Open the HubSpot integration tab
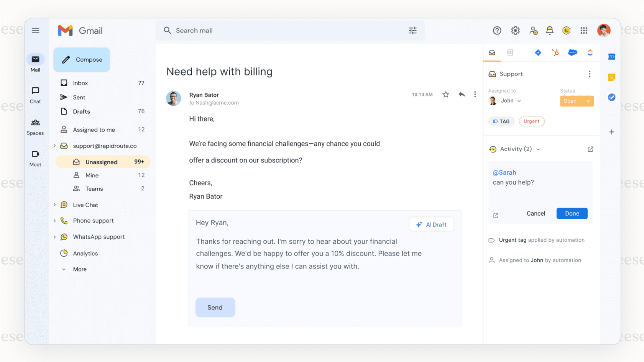The height and width of the screenshot is (362, 644). 555,52
